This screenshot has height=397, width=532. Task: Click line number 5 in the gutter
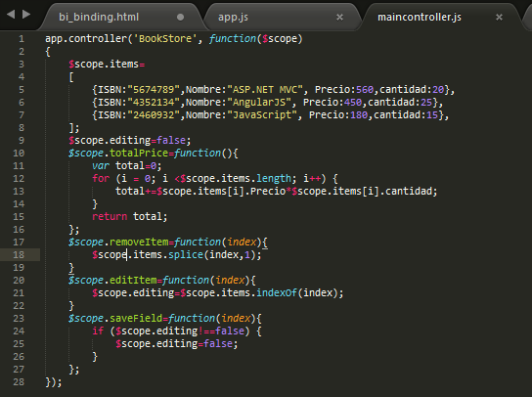tap(22, 90)
